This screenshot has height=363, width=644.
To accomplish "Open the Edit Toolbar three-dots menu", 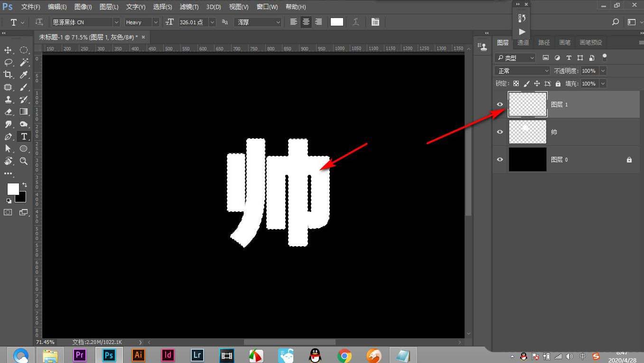I will 8,173.
